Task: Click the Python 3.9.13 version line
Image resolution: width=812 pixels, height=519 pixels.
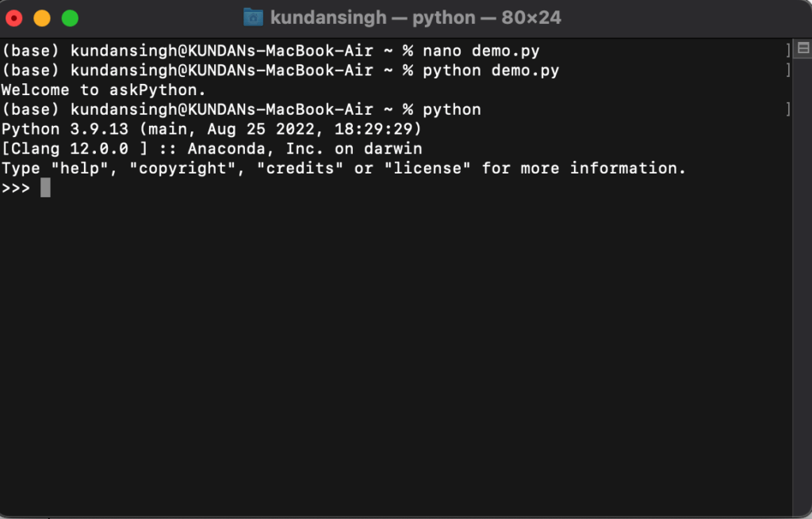Action: pyautogui.click(x=210, y=128)
